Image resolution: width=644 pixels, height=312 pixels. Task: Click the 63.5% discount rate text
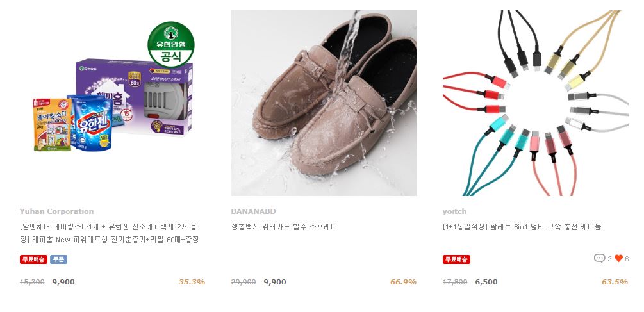click(x=615, y=282)
